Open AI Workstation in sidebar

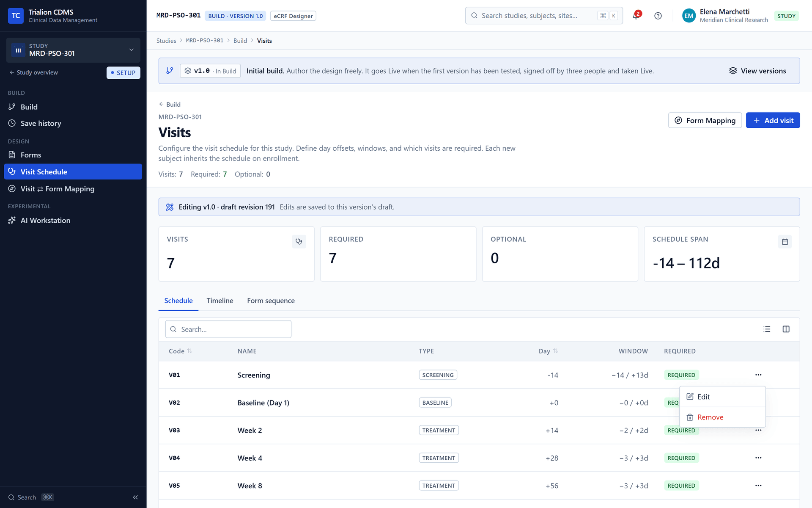(73, 220)
